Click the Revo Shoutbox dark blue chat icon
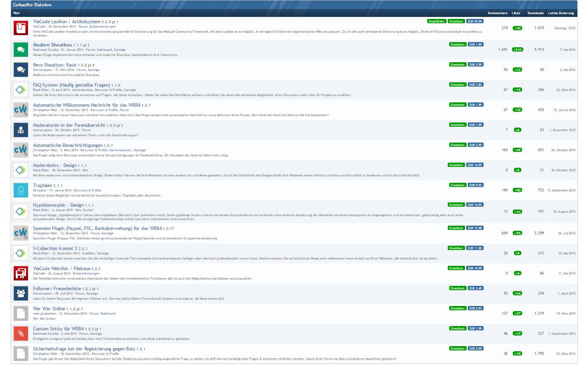This screenshot has width=588, height=367. [x=21, y=70]
